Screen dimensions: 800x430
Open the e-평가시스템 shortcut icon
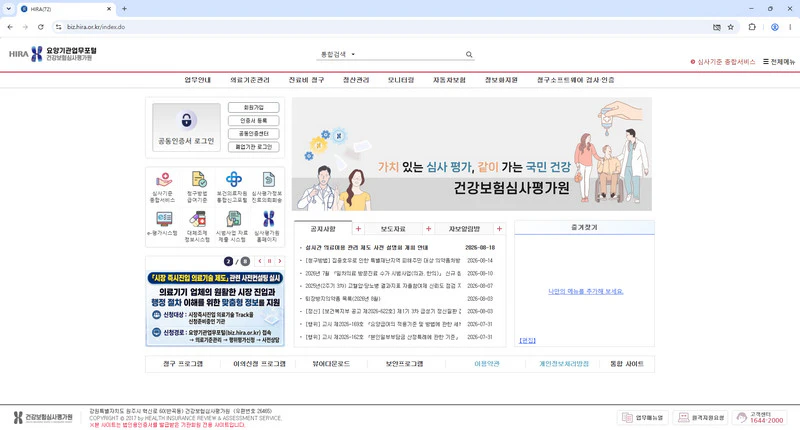[x=163, y=223]
